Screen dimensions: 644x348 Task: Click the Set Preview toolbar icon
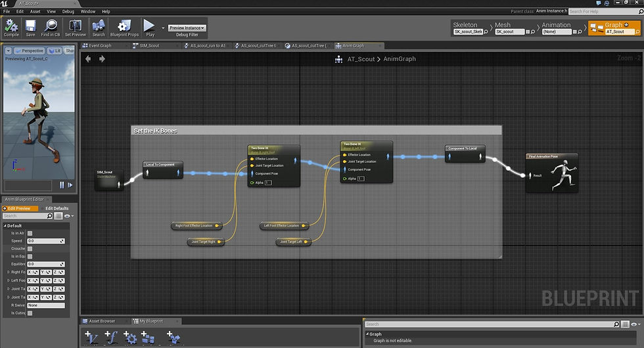point(75,28)
